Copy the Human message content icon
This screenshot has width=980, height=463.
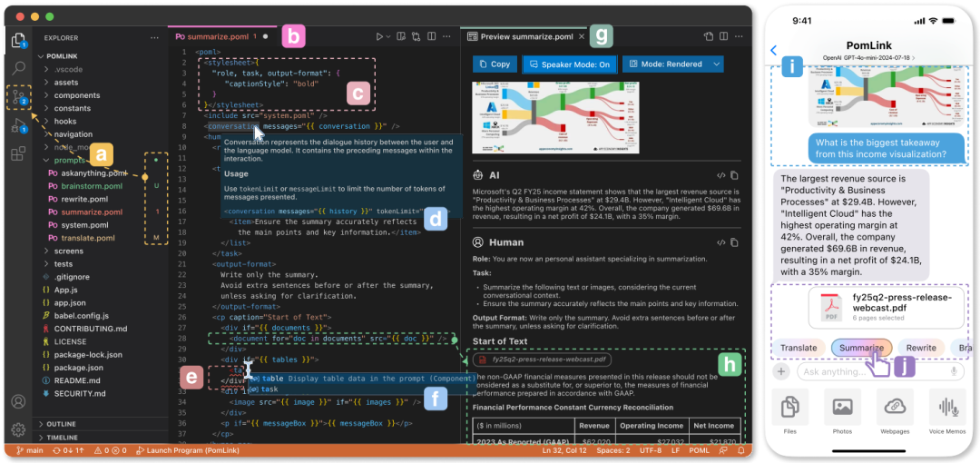(x=734, y=242)
